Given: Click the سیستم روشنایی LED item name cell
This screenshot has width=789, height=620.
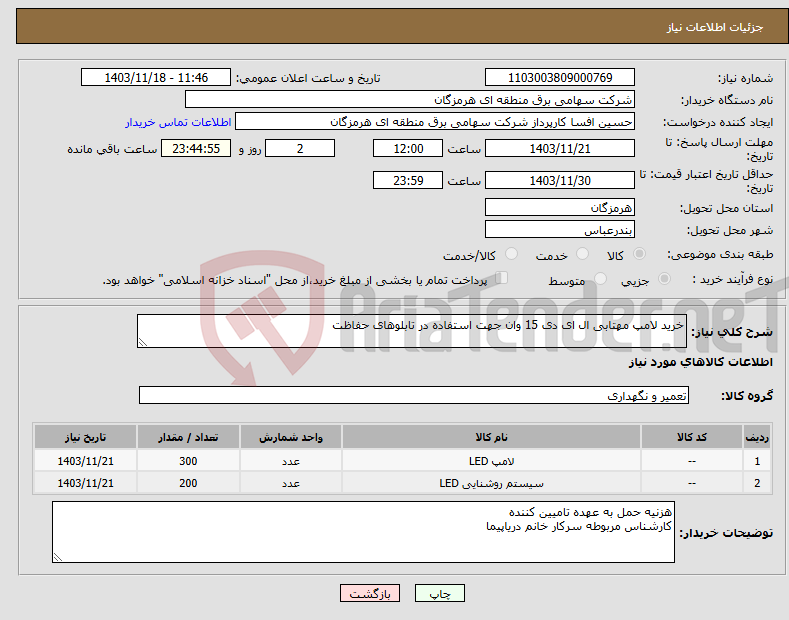Looking at the screenshot, I should [x=491, y=483].
